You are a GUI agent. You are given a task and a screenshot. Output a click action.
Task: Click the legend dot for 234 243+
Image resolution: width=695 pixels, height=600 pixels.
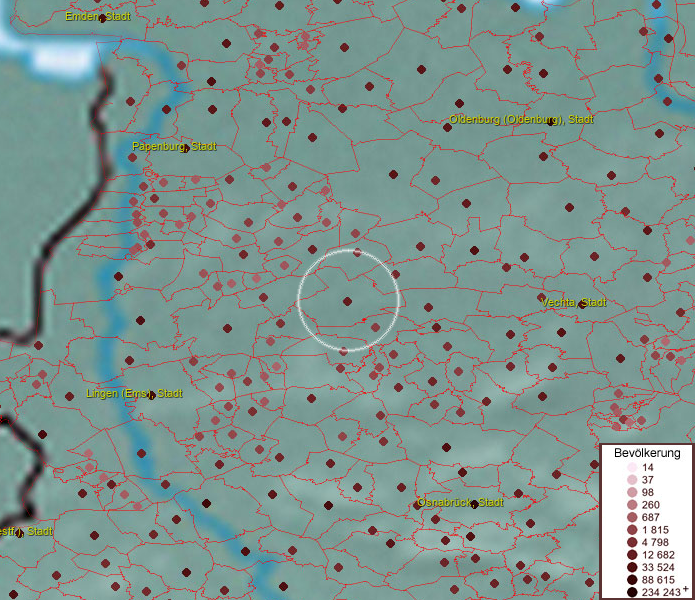click(632, 592)
